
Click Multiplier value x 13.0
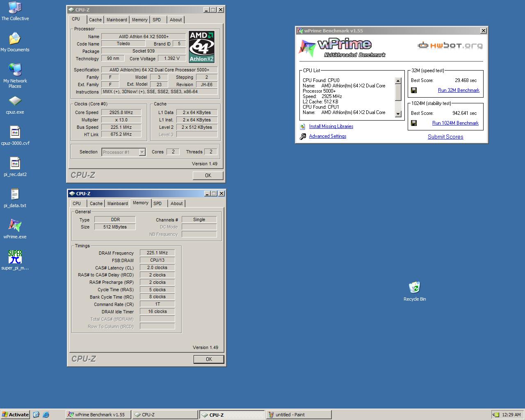(121, 120)
